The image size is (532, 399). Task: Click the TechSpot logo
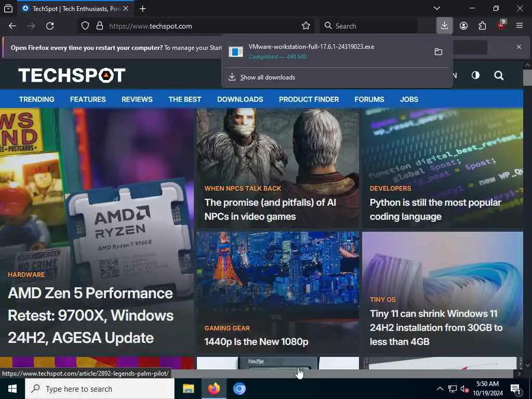point(72,75)
